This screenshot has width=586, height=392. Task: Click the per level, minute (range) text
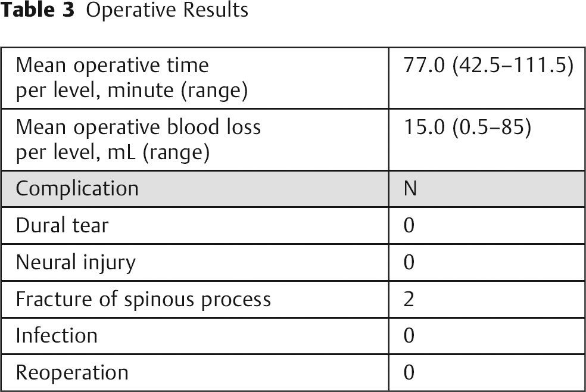(x=132, y=91)
